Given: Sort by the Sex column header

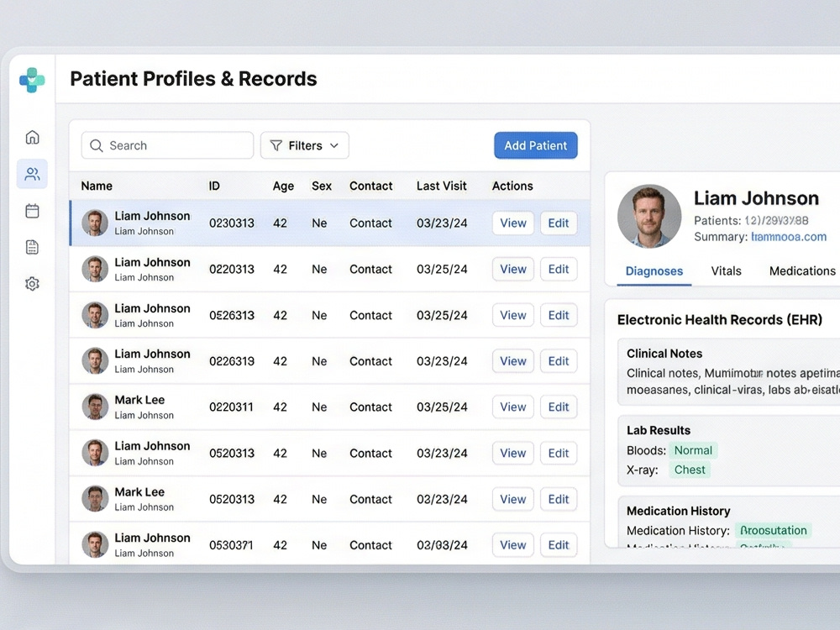Looking at the screenshot, I should (322, 186).
